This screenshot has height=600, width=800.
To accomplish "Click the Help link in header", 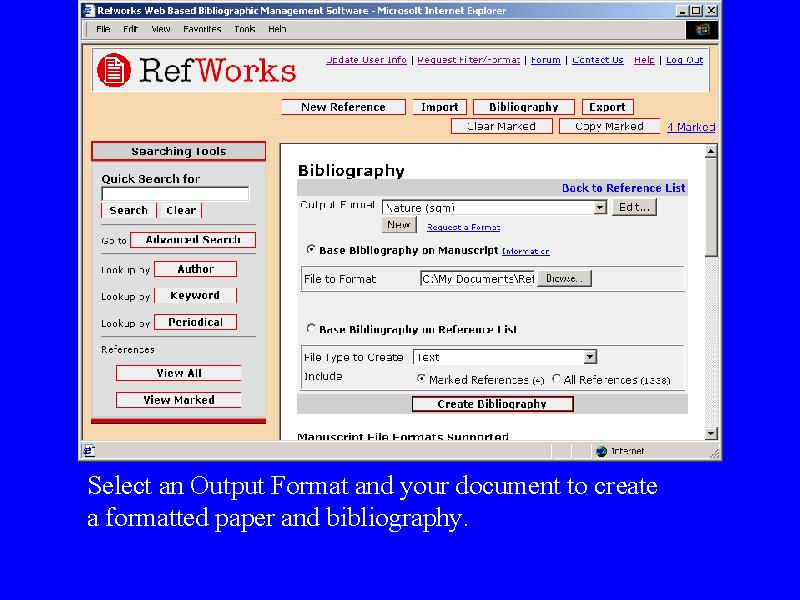I will point(644,60).
